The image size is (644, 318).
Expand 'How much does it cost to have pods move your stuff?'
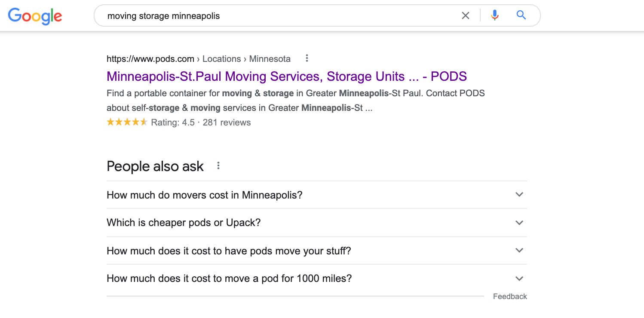[316, 251]
